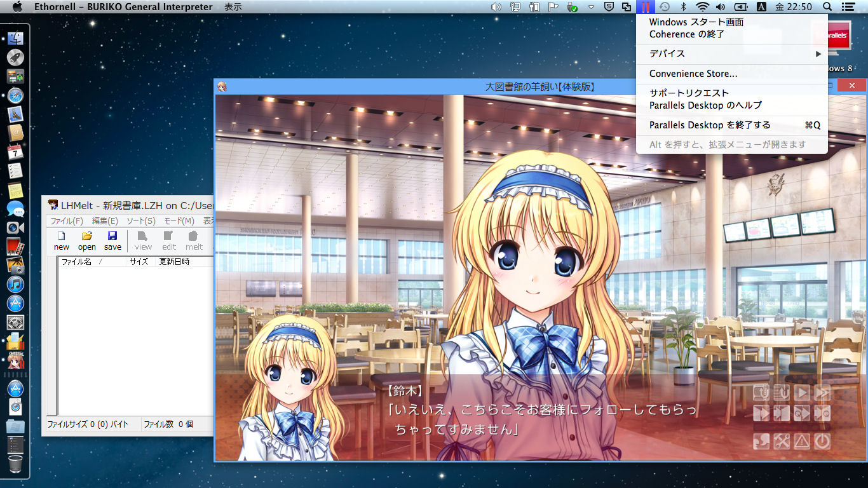The height and width of the screenshot is (488, 868).
Task: Click the input source A icon
Action: (x=761, y=7)
